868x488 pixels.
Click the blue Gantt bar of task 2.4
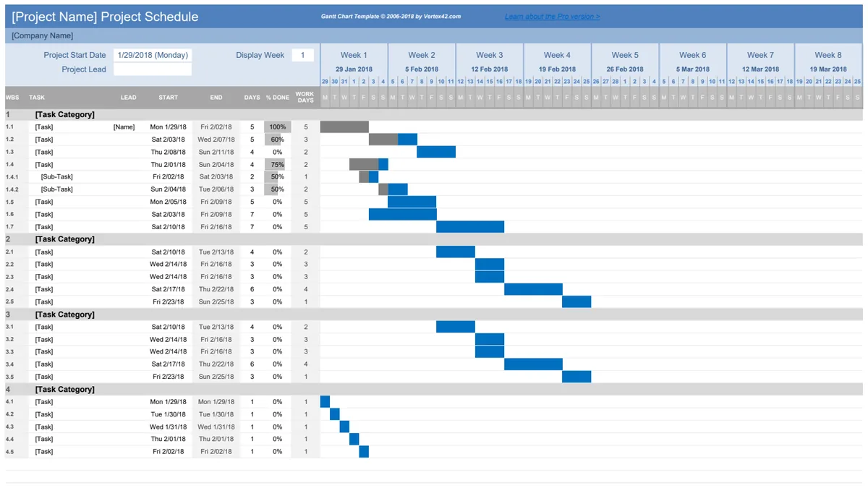(533, 289)
